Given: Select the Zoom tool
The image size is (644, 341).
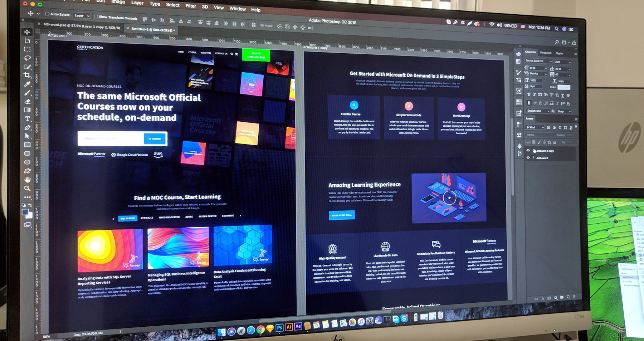Looking at the screenshot, I should 27,188.
